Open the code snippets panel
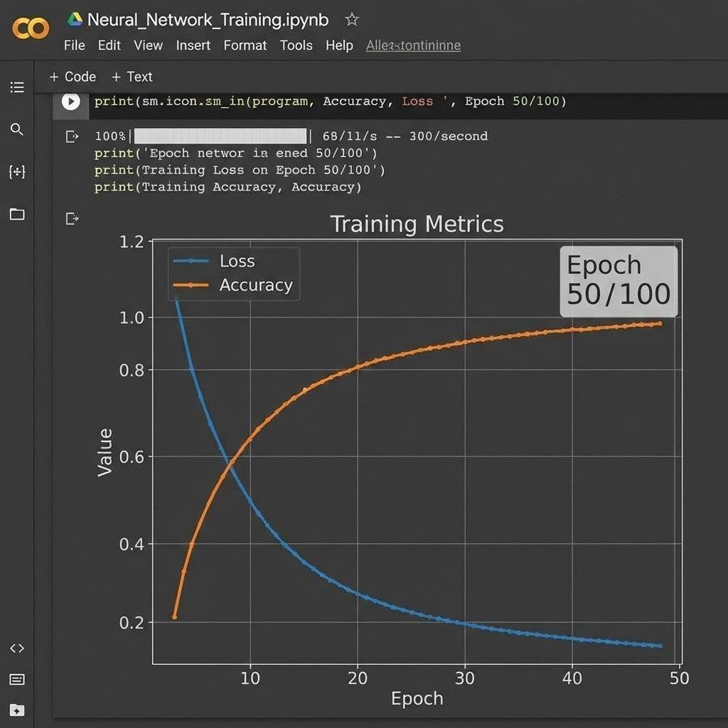Viewport: 728px width, 728px height. (x=17, y=648)
